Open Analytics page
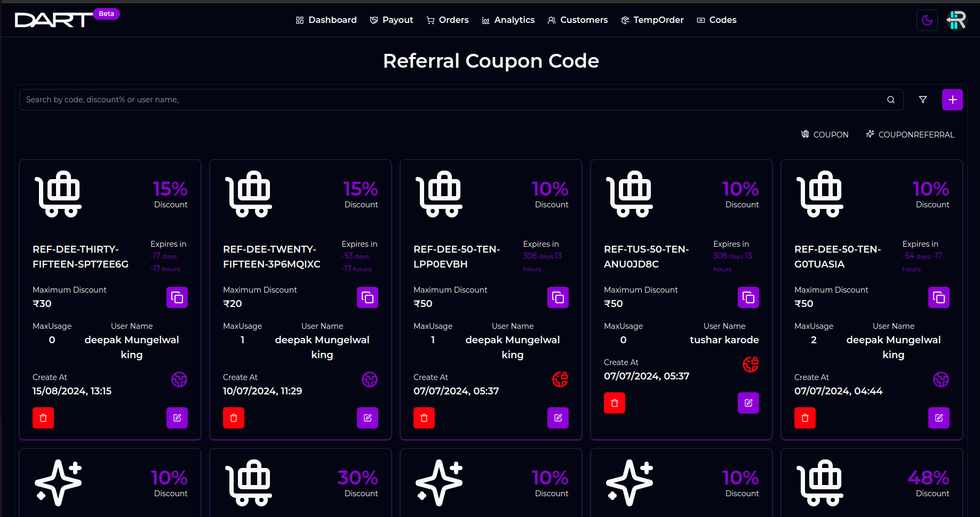Viewport: 980px width, 517px height. (x=508, y=20)
